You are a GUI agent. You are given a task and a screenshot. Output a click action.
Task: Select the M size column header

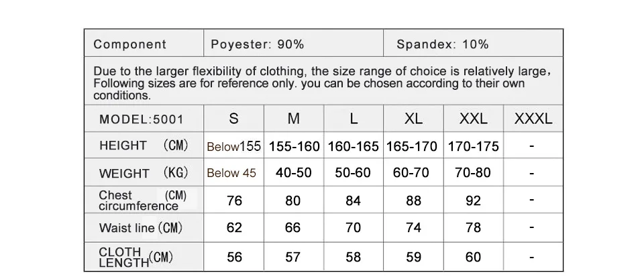pyautogui.click(x=294, y=119)
